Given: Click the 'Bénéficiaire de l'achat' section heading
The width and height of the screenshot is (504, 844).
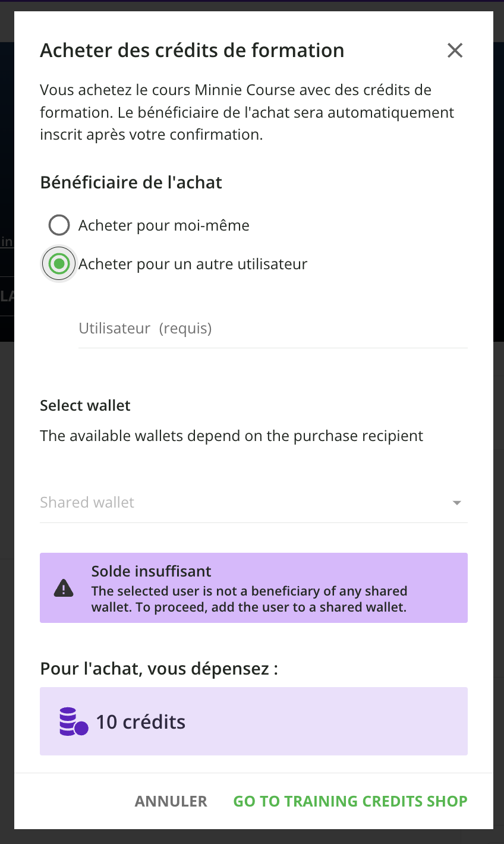Looking at the screenshot, I should pos(131,182).
